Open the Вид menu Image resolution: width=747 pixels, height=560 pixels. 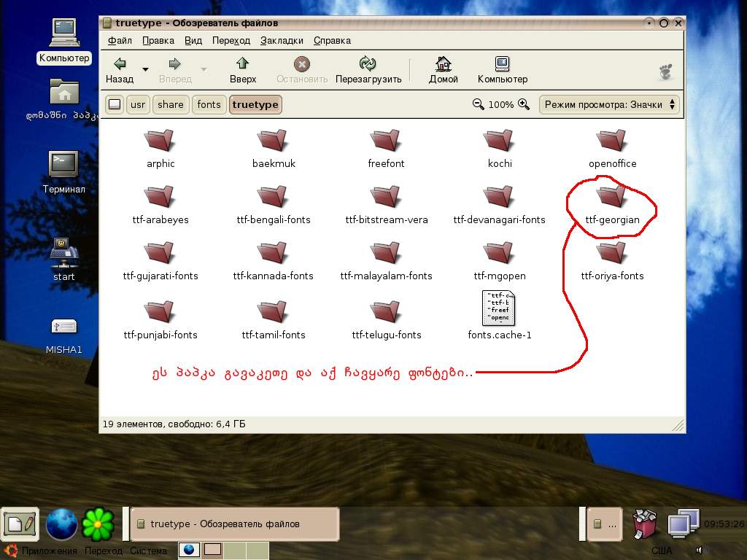pos(193,41)
